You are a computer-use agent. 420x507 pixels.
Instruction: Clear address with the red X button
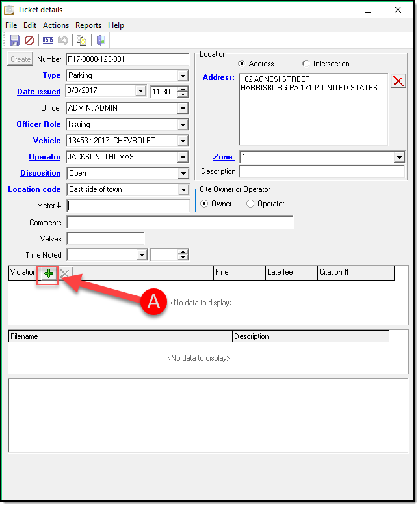point(398,81)
